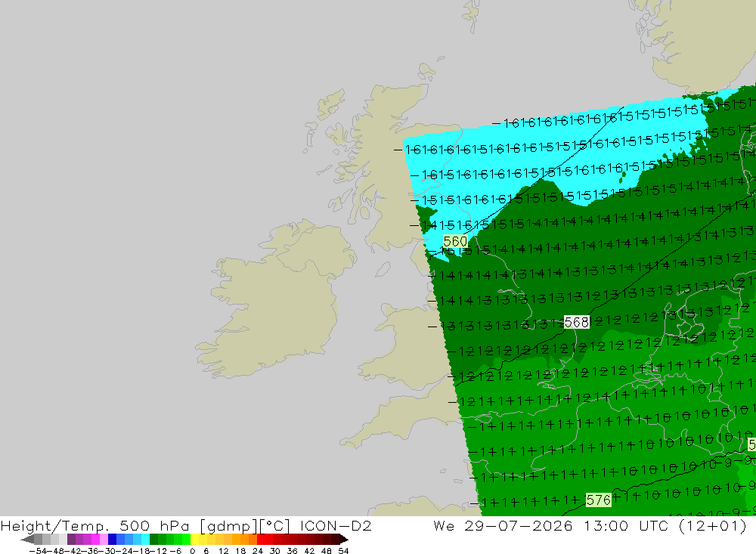Click the gray left arrow tip of the color scale
Image resolution: width=756 pixels, height=554 pixels.
coord(27,539)
